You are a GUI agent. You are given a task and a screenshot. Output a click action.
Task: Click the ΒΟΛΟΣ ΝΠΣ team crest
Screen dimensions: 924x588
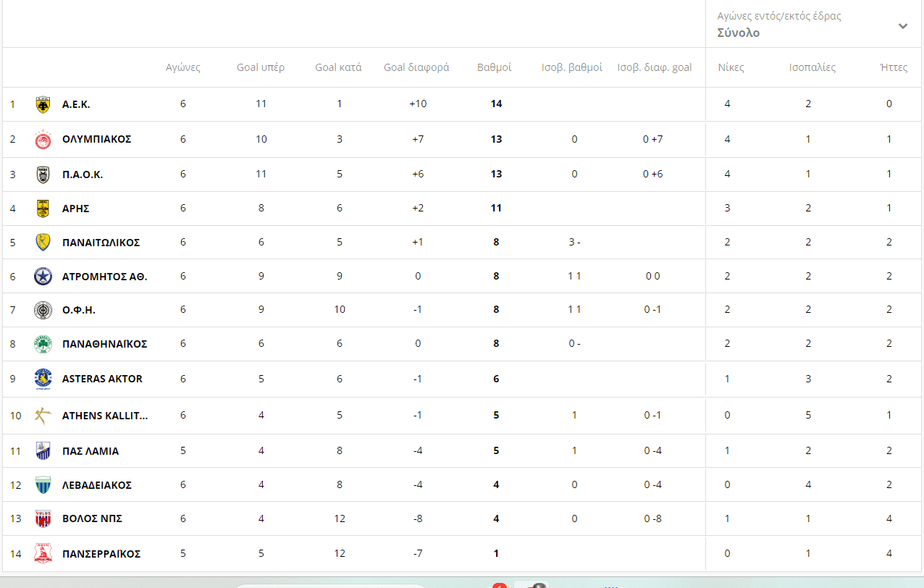coord(43,519)
